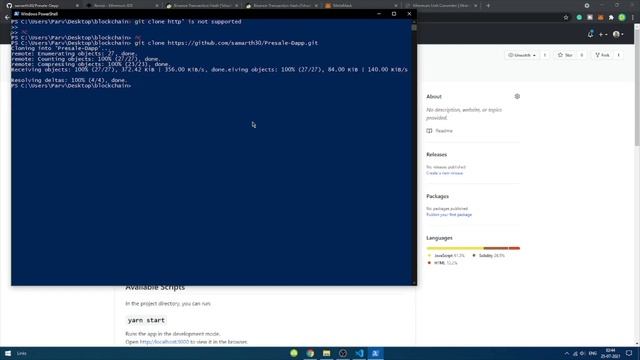640x360 pixels.
Task: Open the Windows notification center
Action: point(629,353)
